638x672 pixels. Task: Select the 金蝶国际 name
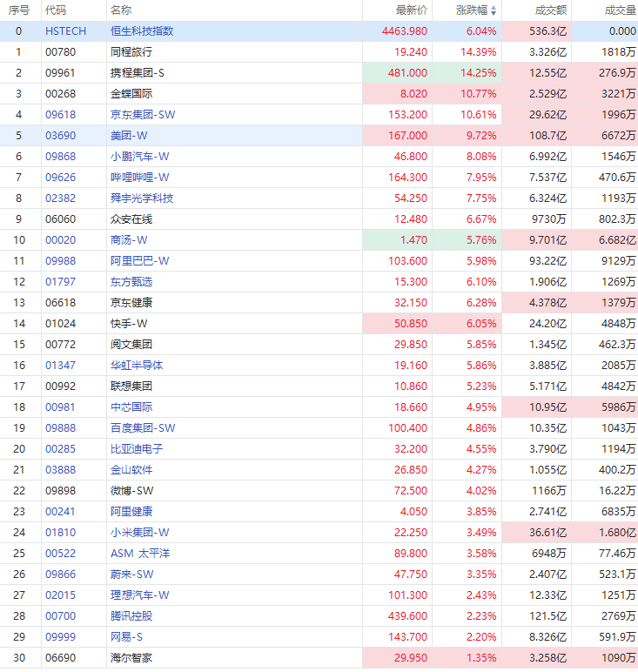pyautogui.click(x=131, y=94)
